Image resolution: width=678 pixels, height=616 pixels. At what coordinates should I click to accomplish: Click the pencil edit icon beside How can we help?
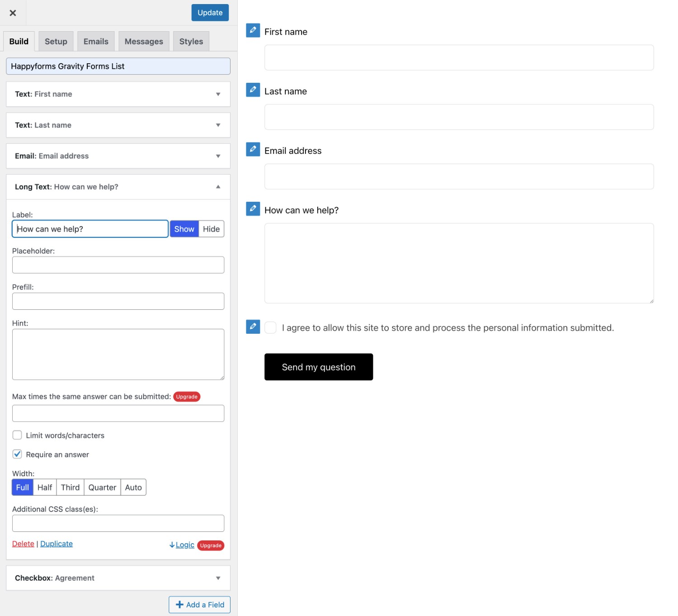[x=253, y=208]
